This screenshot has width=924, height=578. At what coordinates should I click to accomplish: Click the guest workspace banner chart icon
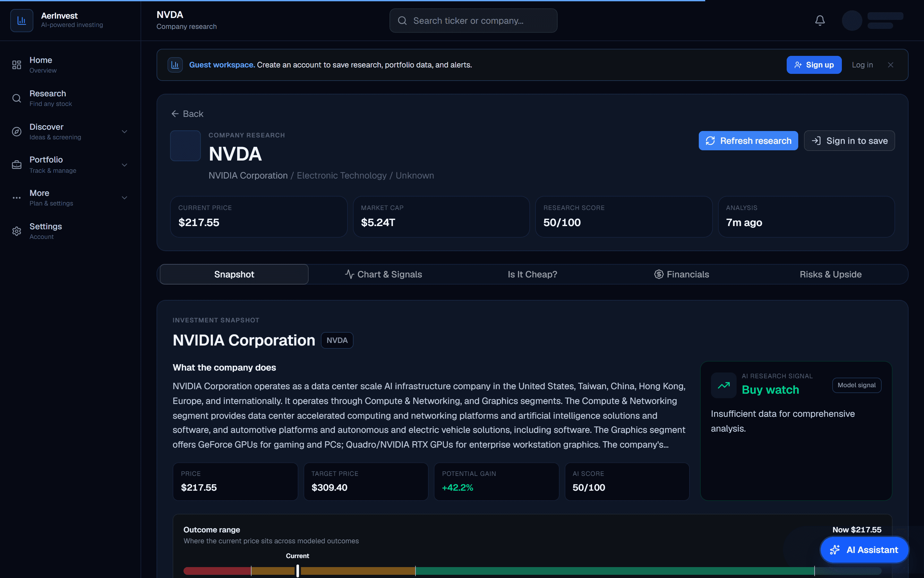coord(175,65)
